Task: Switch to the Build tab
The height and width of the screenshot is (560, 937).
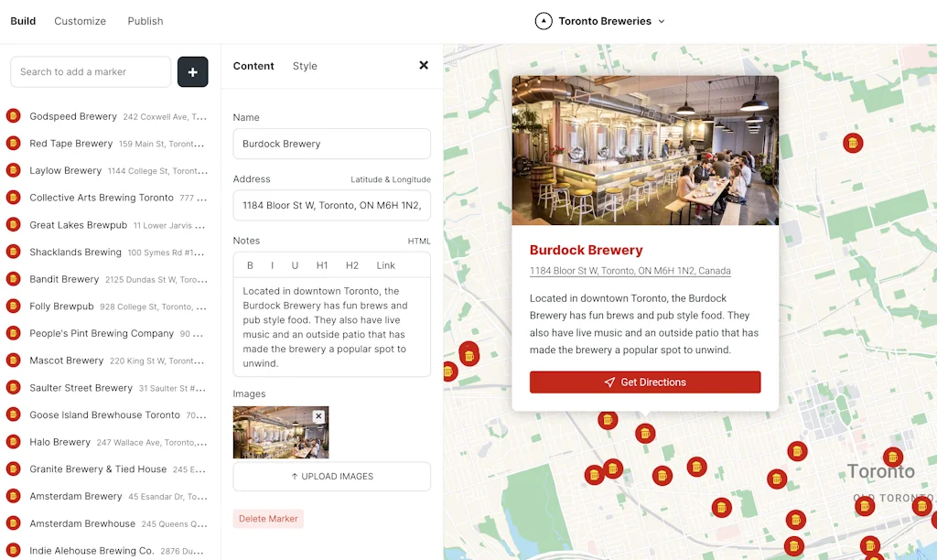Action: pyautogui.click(x=23, y=21)
